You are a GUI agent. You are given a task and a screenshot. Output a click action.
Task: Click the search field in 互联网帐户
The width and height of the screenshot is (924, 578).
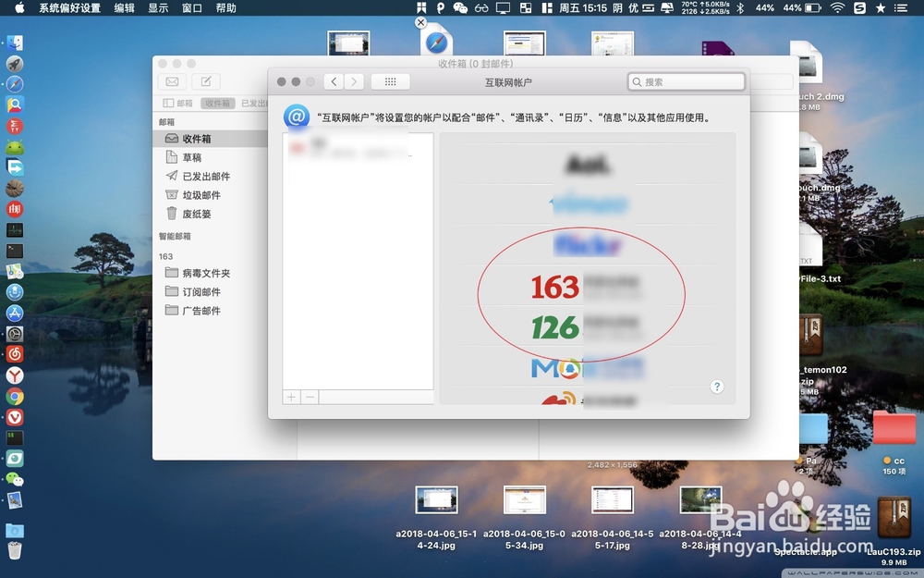pyautogui.click(x=687, y=82)
